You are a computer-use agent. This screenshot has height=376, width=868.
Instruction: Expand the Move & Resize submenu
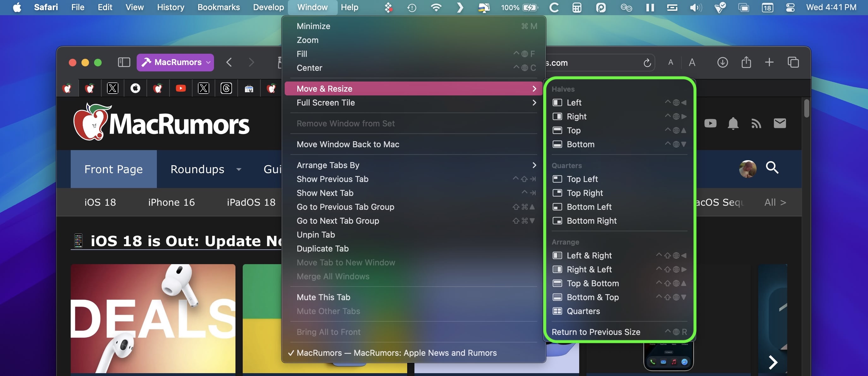point(413,89)
